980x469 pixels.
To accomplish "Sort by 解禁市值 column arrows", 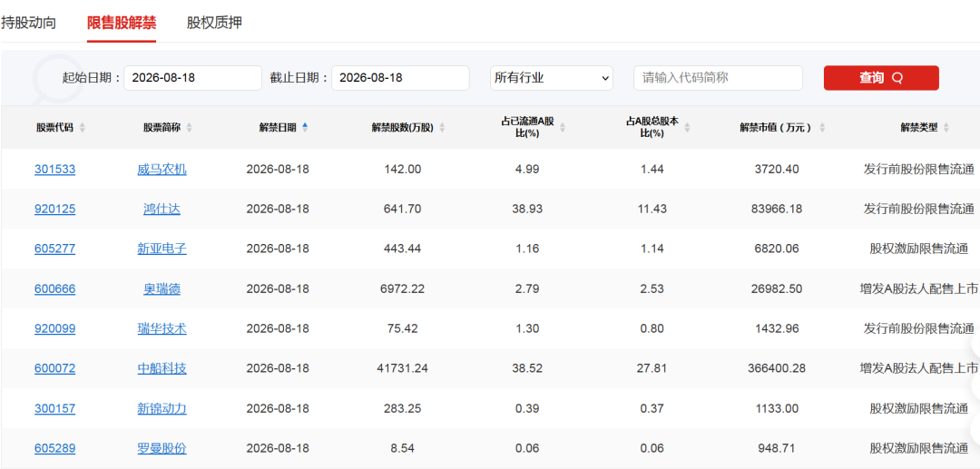I will click(x=822, y=127).
